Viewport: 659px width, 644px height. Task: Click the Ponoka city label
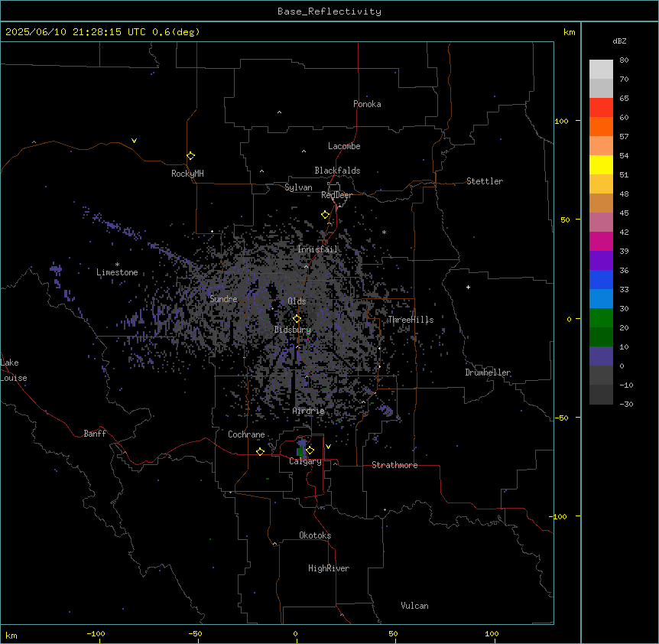[x=367, y=104]
